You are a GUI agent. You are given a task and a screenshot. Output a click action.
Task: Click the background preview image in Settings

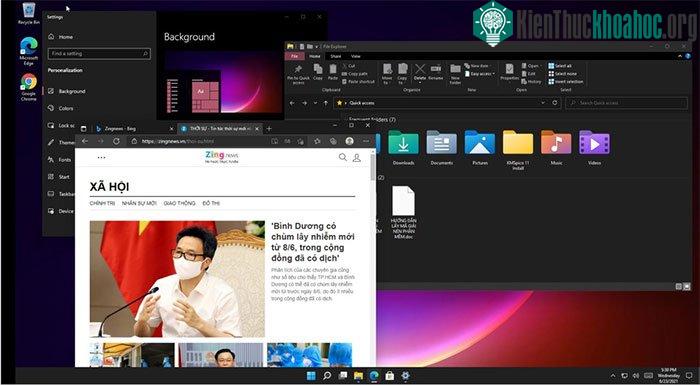[x=224, y=82]
